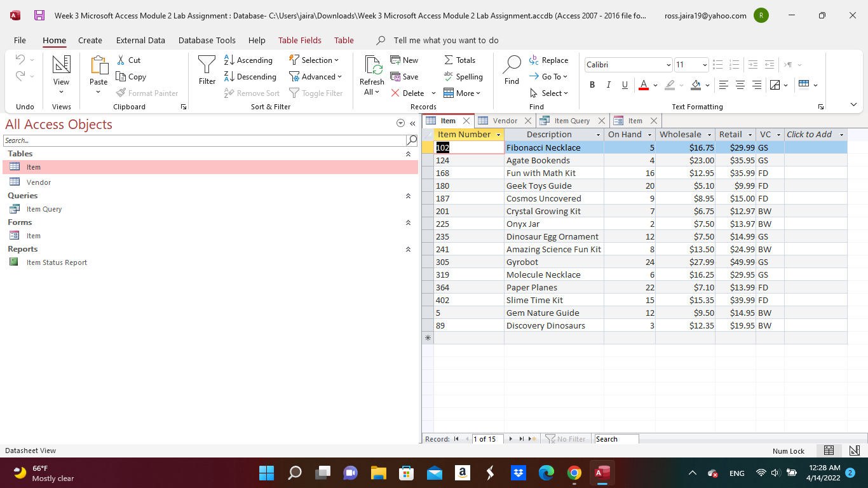
Task: Go to the first record
Action: click(x=456, y=439)
